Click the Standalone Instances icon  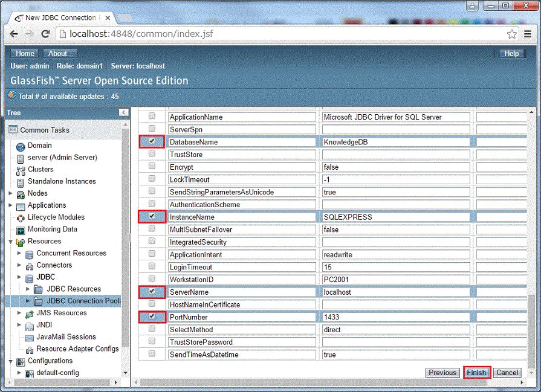click(21, 182)
